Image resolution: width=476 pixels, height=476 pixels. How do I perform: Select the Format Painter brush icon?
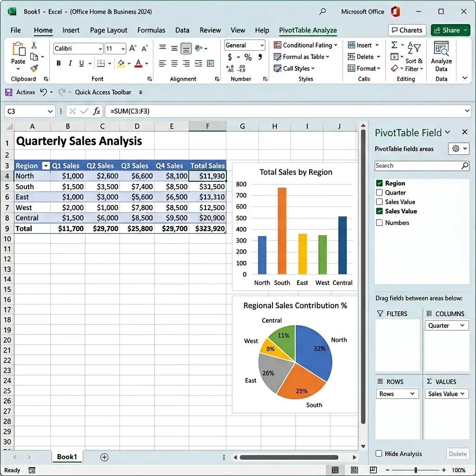(34, 68)
